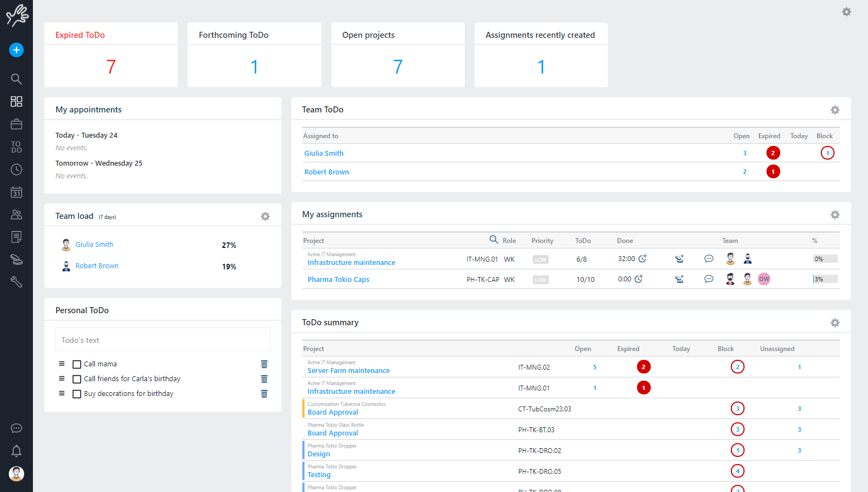868x492 pixels.
Task: Open chat bubble for Infrastructure maintenance assignment
Action: [709, 259]
